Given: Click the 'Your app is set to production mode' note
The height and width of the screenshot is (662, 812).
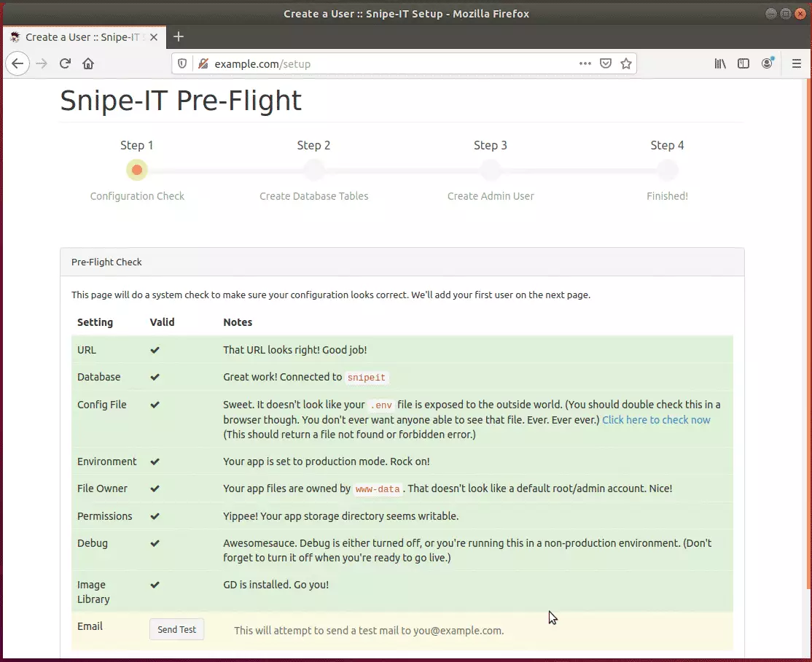Looking at the screenshot, I should [327, 462].
